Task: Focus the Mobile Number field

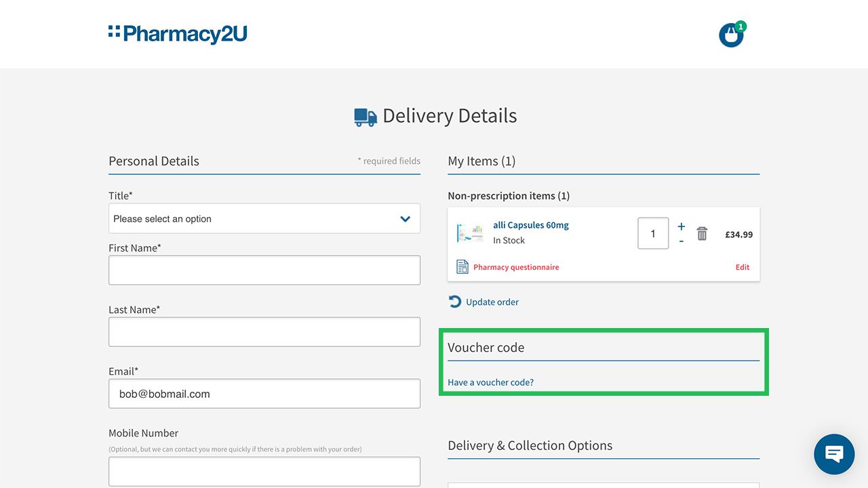Action: tap(264, 471)
